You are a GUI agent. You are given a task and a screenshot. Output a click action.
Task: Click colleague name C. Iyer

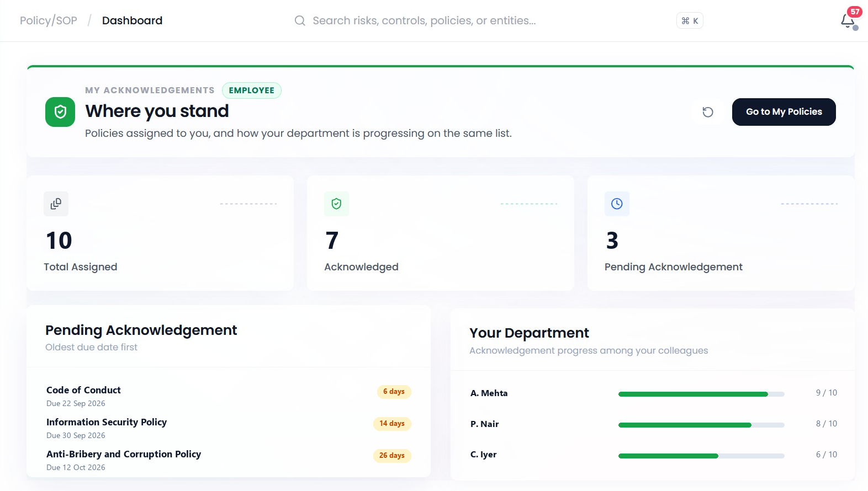click(484, 455)
